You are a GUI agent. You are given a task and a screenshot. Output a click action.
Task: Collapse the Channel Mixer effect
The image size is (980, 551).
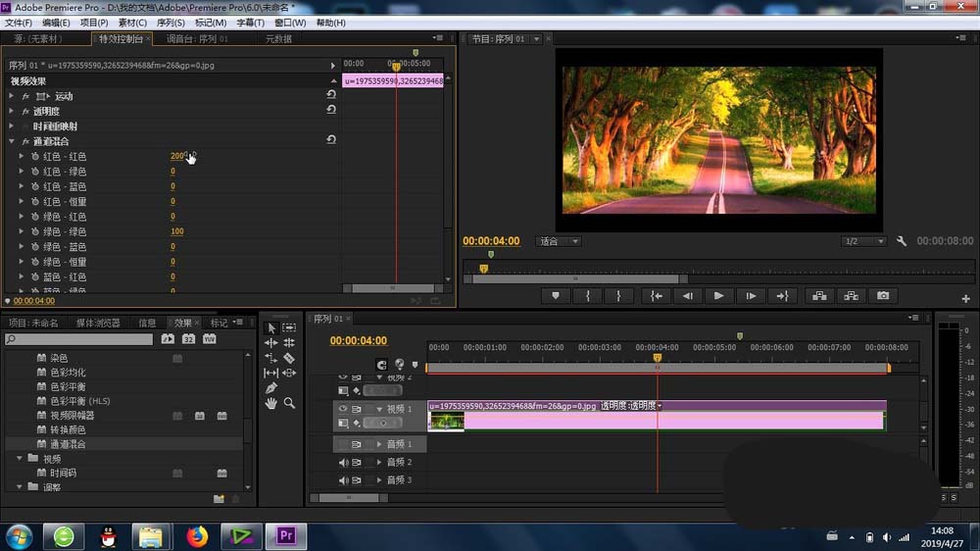click(11, 141)
